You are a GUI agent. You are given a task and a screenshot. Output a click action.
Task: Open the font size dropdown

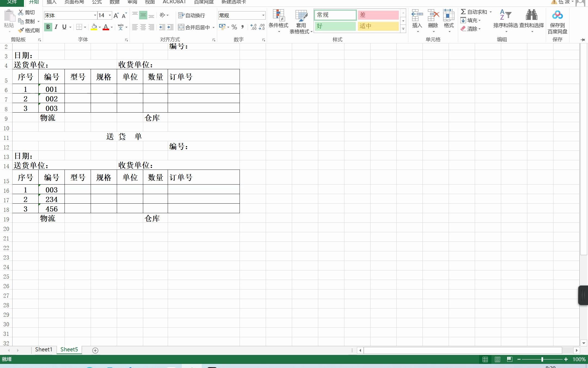109,15
